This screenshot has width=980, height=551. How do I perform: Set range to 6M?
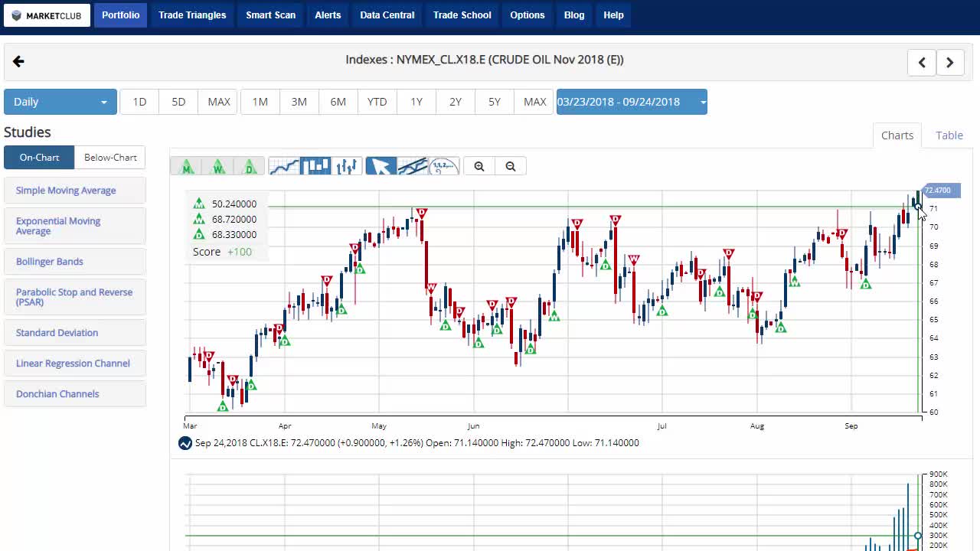(x=338, y=102)
